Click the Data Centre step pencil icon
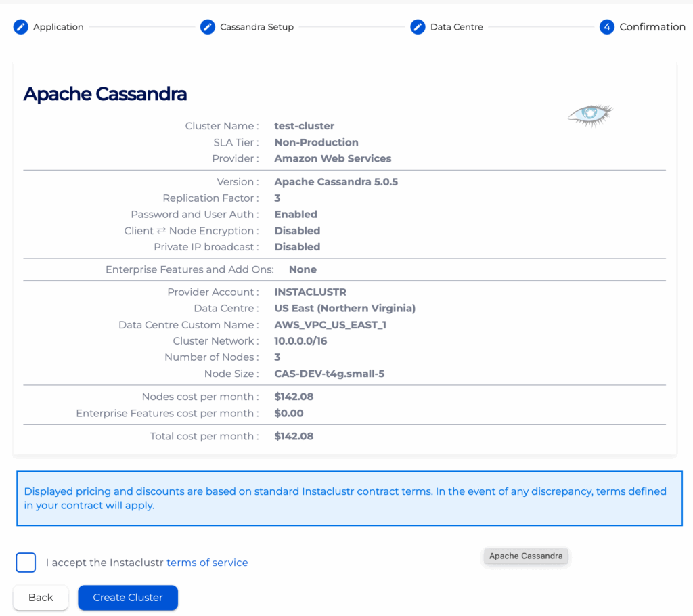The image size is (693, 616). pyautogui.click(x=418, y=27)
